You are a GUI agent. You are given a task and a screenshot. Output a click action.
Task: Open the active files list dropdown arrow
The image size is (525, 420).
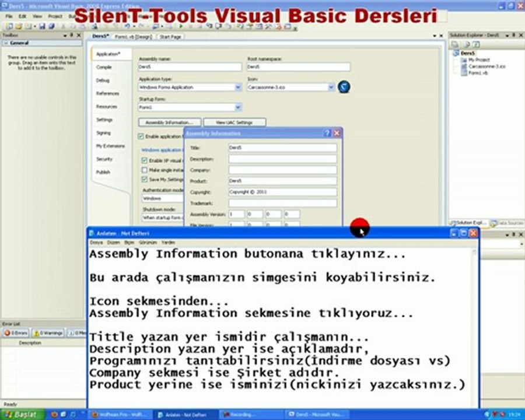click(435, 36)
